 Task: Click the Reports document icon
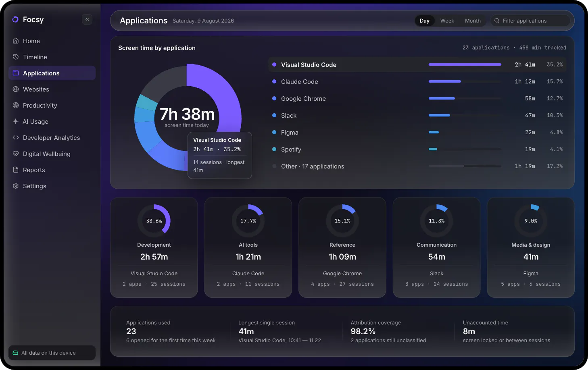tap(16, 170)
